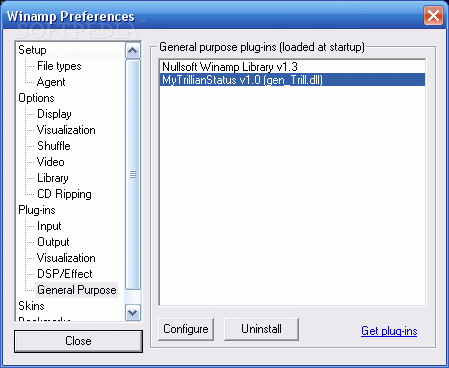Select the Plug-ins tree category
Viewport: 449px width, 368px height.
click(x=37, y=210)
